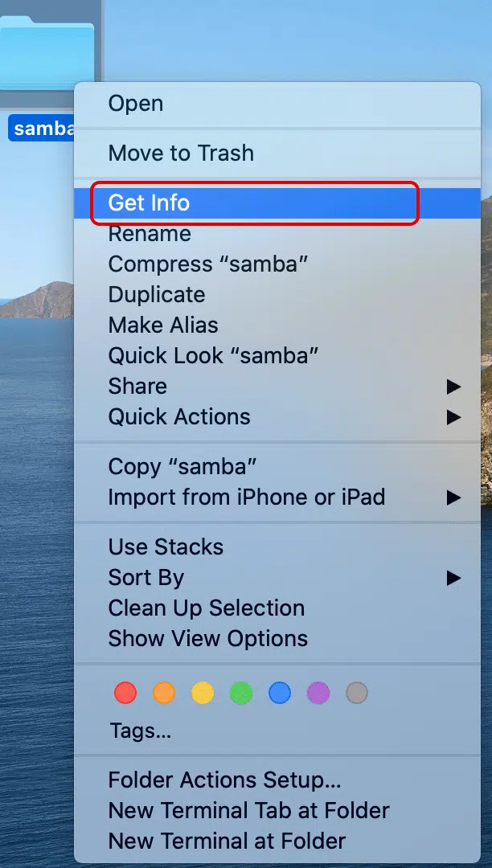
Task: Apply the yellow tag color
Action: [x=203, y=693]
